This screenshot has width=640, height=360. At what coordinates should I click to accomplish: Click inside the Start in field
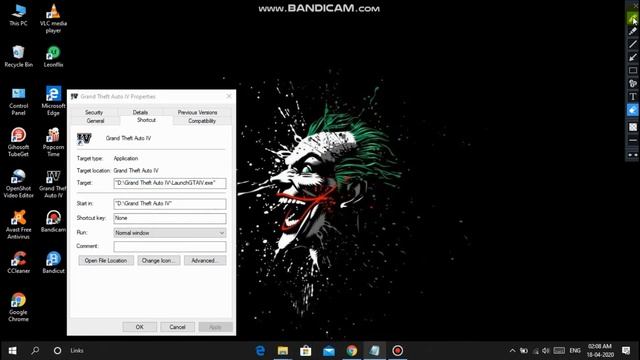pyautogui.click(x=170, y=204)
